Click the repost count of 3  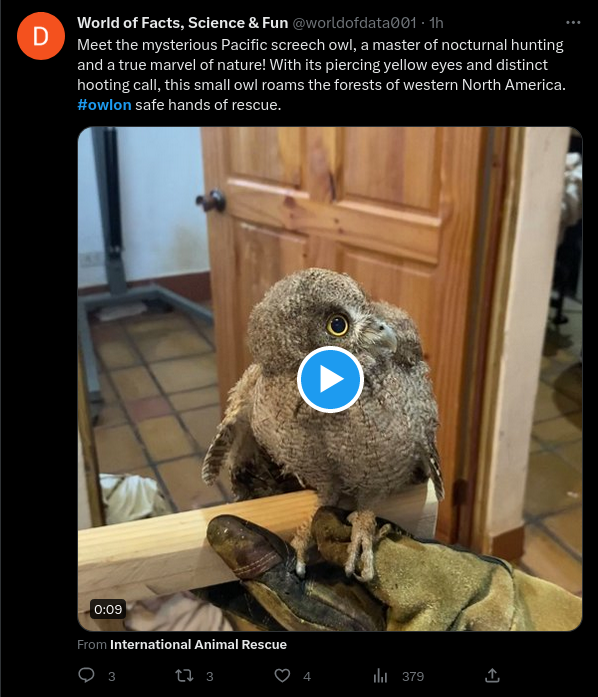point(209,677)
